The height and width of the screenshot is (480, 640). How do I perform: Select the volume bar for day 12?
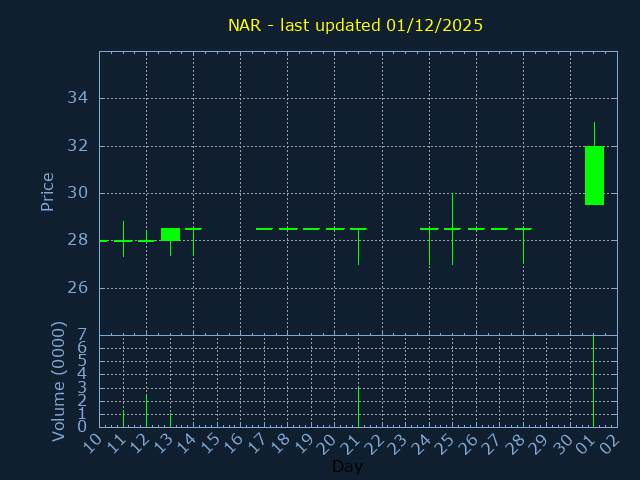click(146, 410)
